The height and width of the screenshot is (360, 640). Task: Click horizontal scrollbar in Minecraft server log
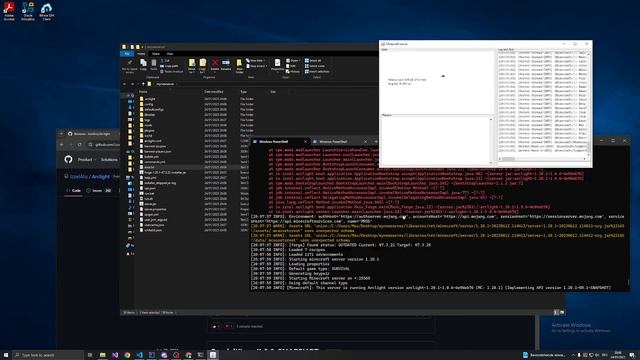pos(543,159)
